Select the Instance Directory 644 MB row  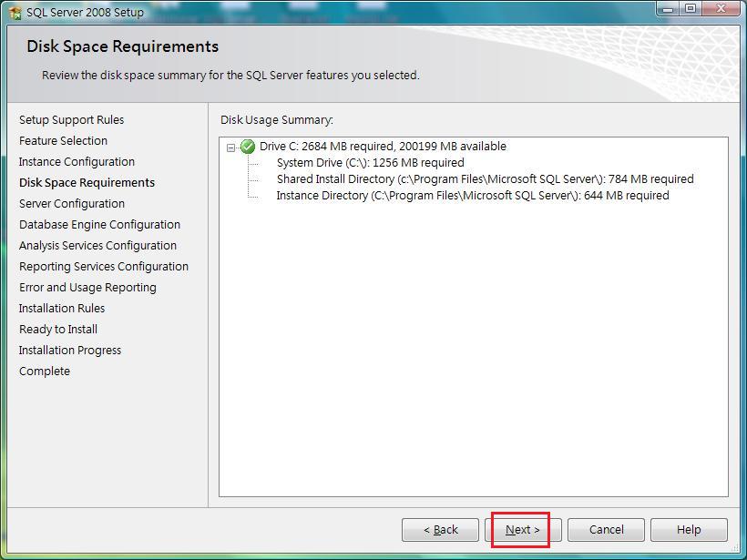pos(473,196)
